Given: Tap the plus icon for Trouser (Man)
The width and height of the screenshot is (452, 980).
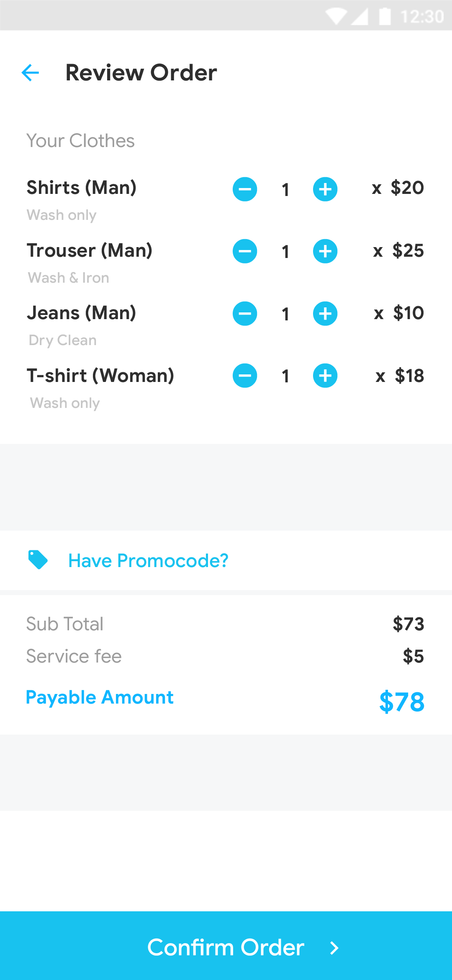Looking at the screenshot, I should (325, 251).
